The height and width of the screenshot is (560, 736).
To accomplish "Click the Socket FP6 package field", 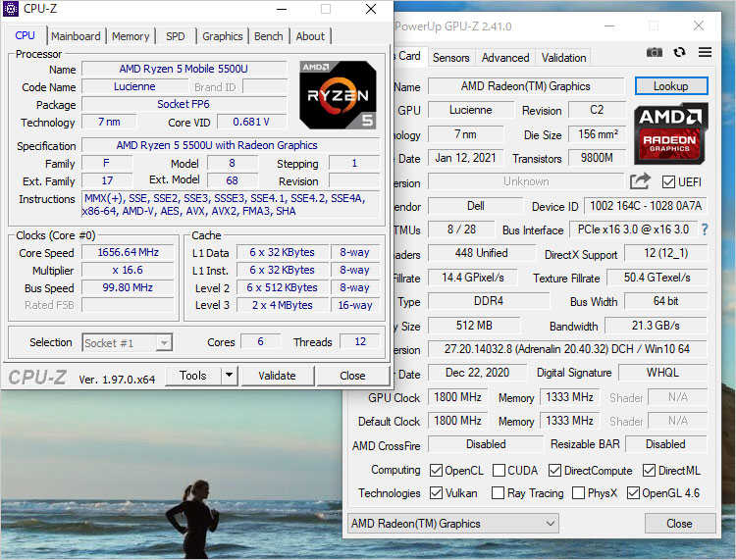I will coord(184,104).
